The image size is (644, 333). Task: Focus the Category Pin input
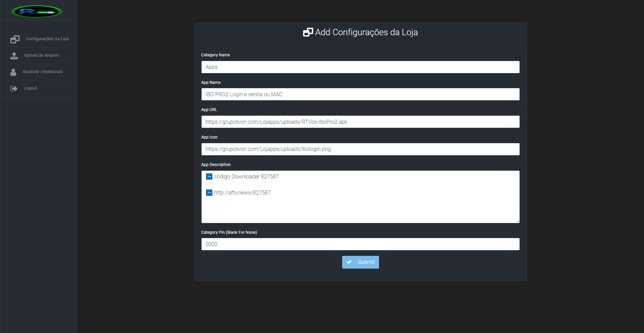click(360, 244)
